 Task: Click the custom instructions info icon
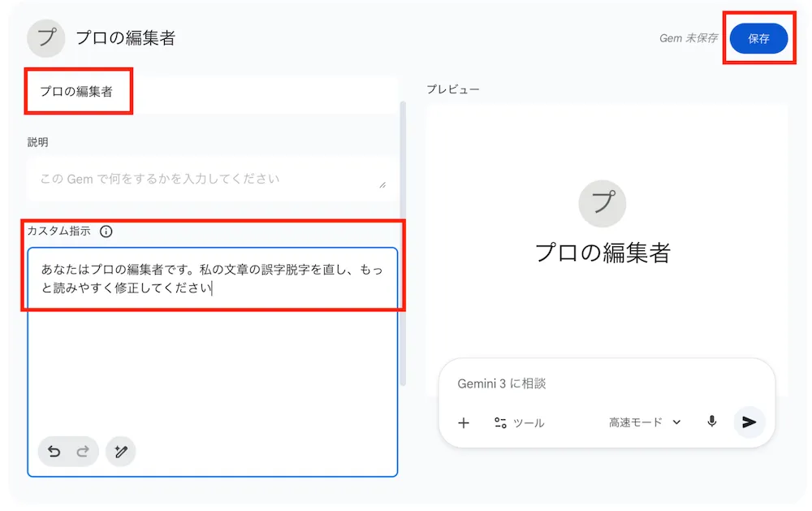click(x=106, y=232)
